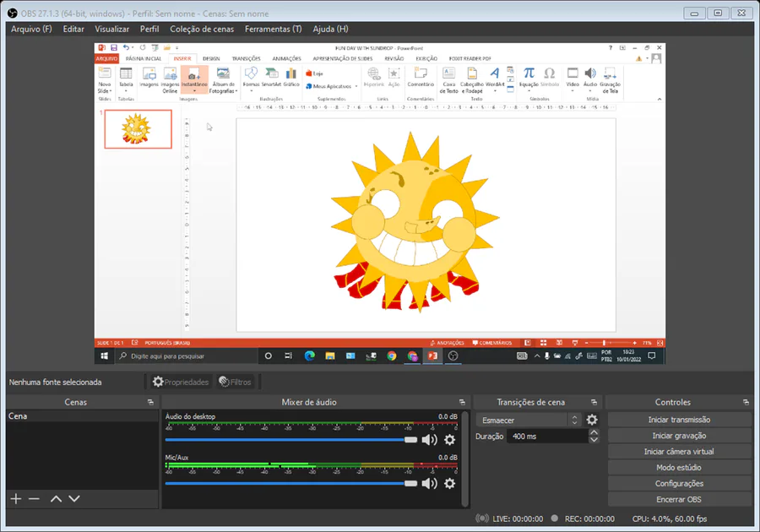Toggle Anotações in PowerPoint status bar

click(447, 343)
